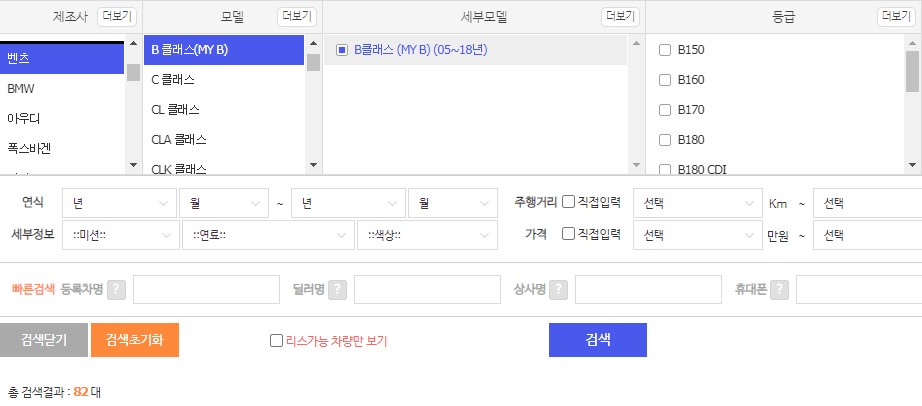Click down arrow of 등급 list scrollbar
Screen dimensions: 922x406
(x=912, y=165)
